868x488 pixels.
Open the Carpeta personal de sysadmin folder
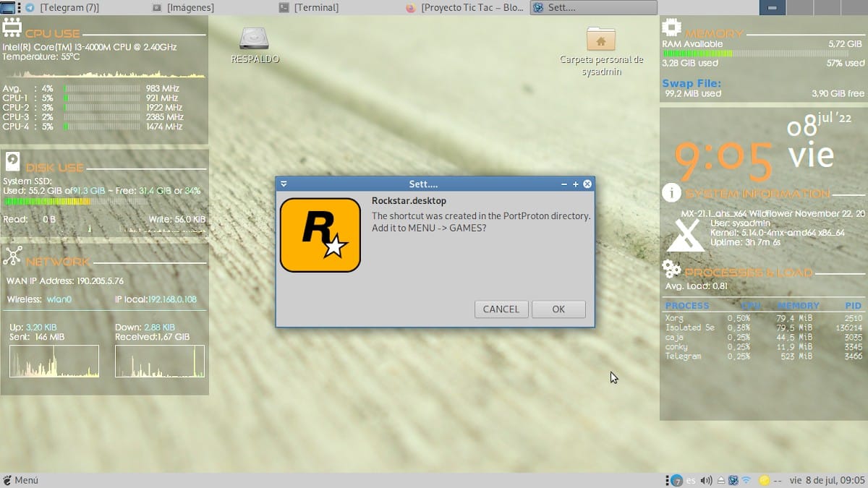pos(601,49)
